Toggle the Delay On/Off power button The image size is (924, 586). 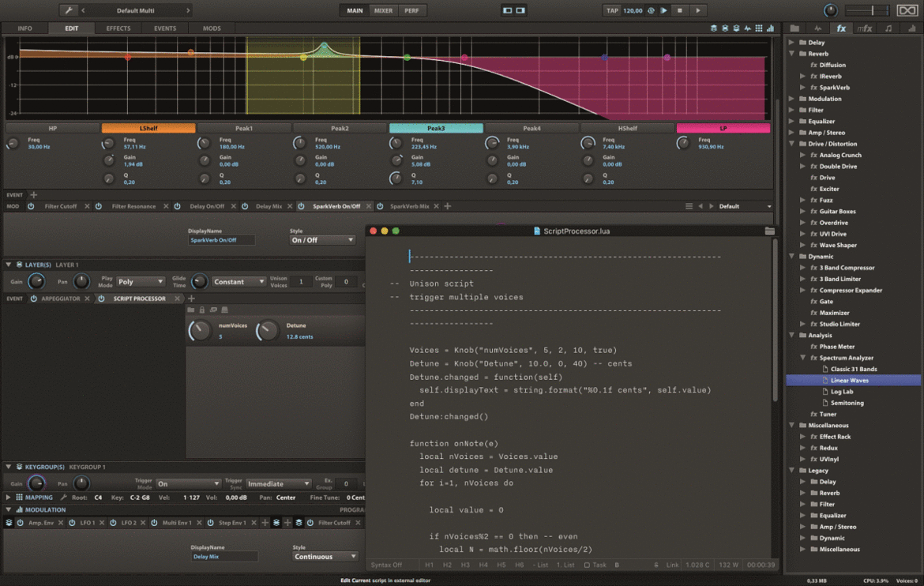pyautogui.click(x=177, y=206)
